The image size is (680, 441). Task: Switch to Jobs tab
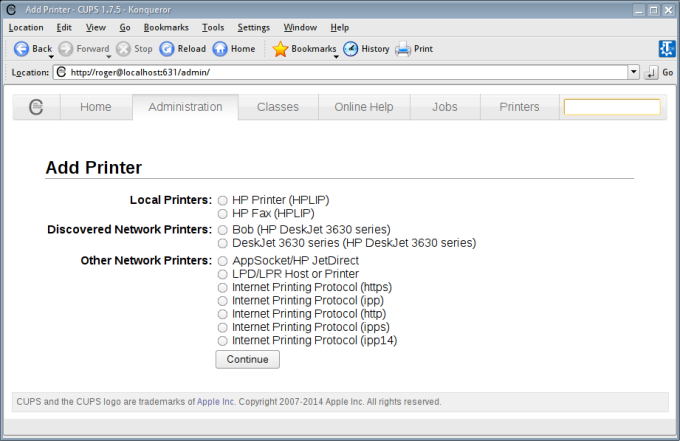445,107
